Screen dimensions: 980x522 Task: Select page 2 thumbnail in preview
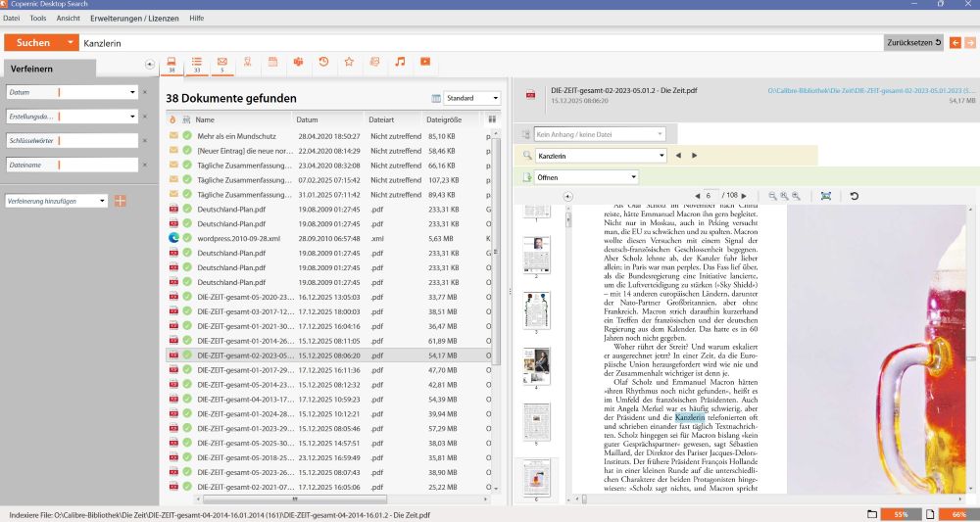[x=537, y=254]
